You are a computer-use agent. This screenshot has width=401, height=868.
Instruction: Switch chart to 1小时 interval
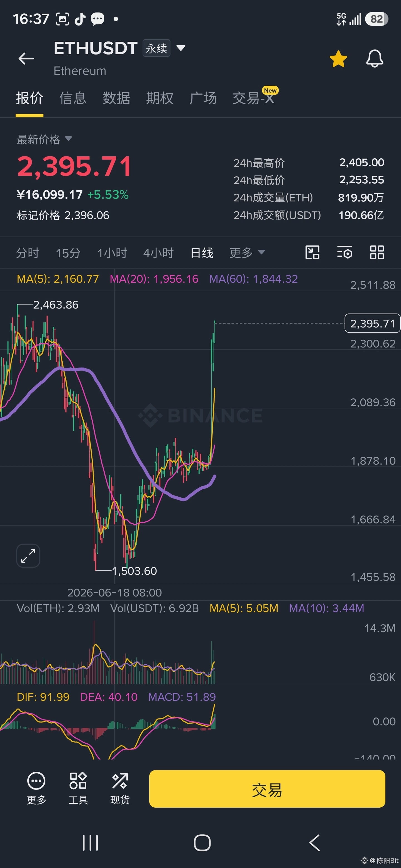[x=112, y=253]
